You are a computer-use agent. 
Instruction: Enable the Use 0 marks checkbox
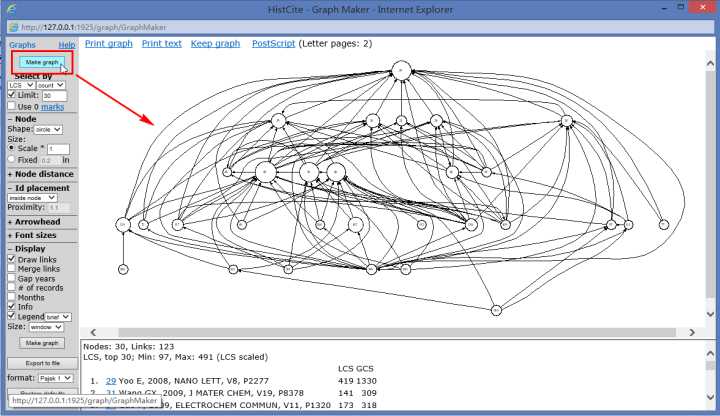(x=12, y=106)
